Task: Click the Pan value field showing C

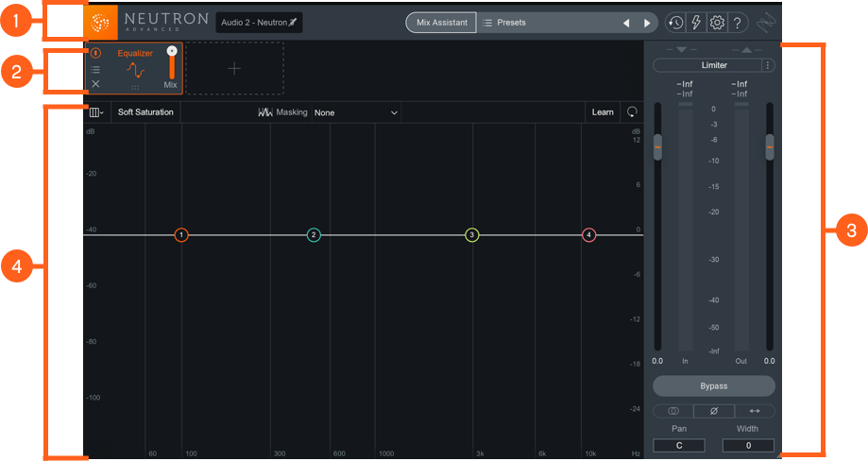Action: [679, 446]
